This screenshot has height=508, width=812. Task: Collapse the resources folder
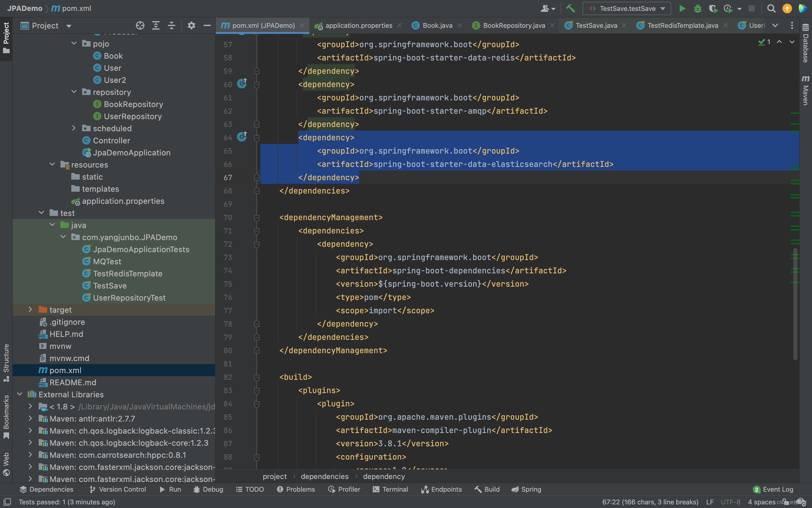coord(52,164)
